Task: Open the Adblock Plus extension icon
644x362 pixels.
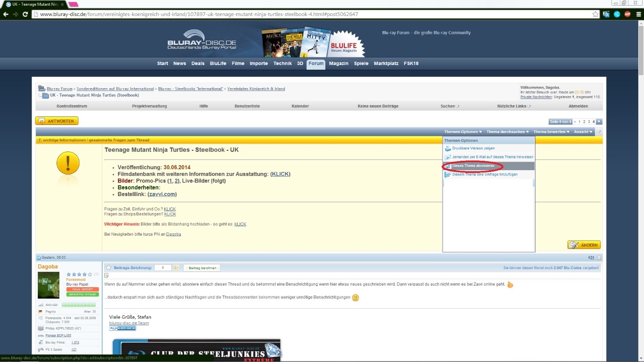Action: [x=627, y=14]
